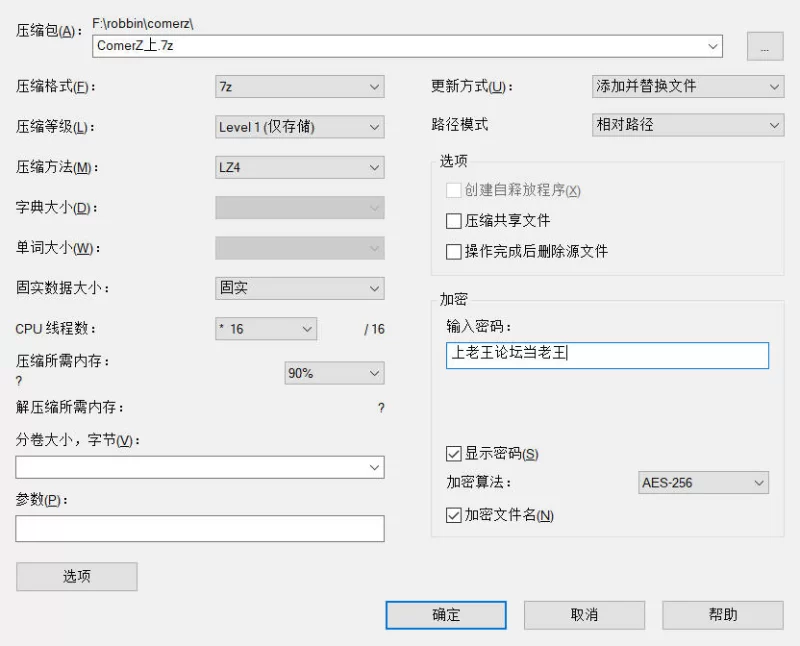Click the 取消 button

pyautogui.click(x=584, y=615)
